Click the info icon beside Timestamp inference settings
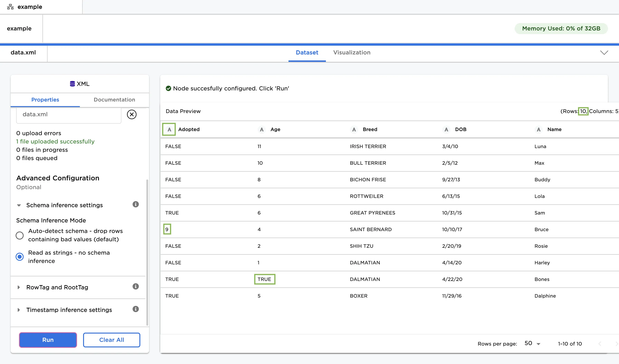This screenshot has height=364, width=619. pos(135,309)
